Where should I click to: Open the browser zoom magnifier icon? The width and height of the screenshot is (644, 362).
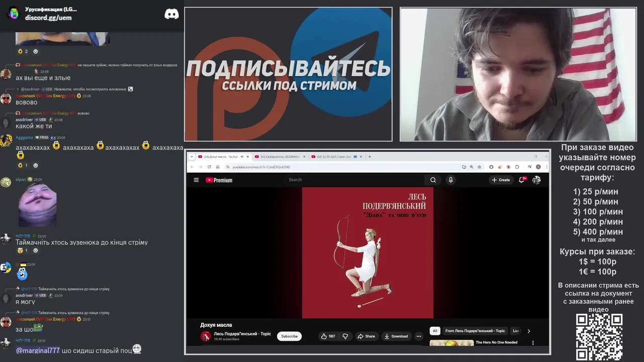471,167
